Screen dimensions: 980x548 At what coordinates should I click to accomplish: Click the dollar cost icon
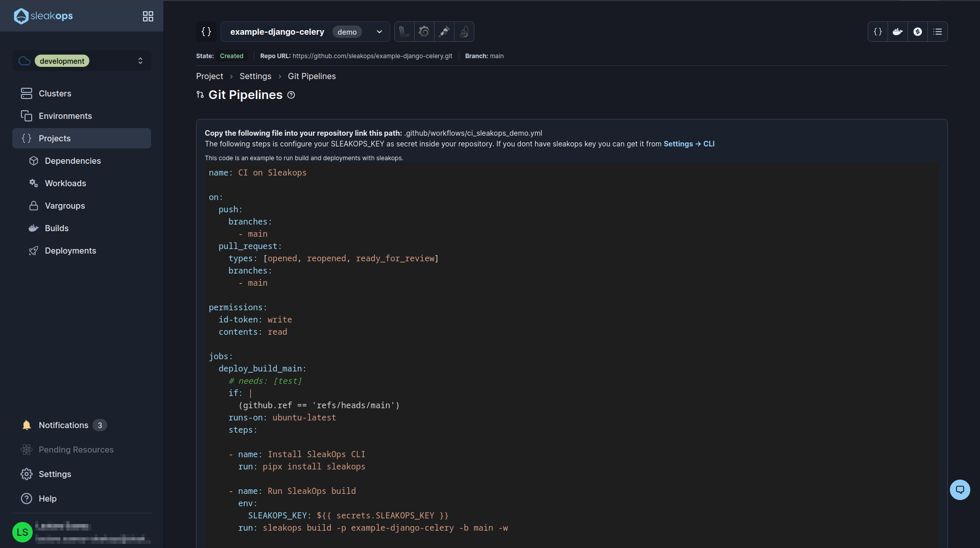pos(918,32)
